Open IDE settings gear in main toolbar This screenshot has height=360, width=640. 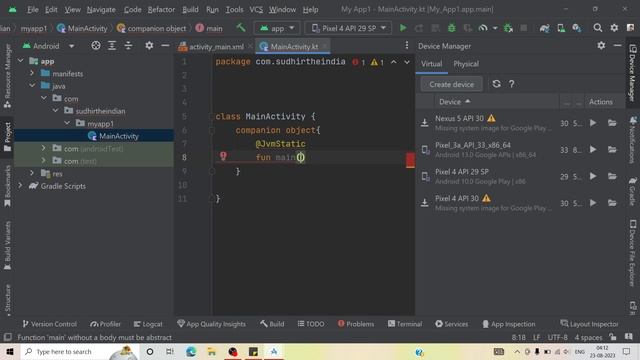pyautogui.click(x=614, y=28)
